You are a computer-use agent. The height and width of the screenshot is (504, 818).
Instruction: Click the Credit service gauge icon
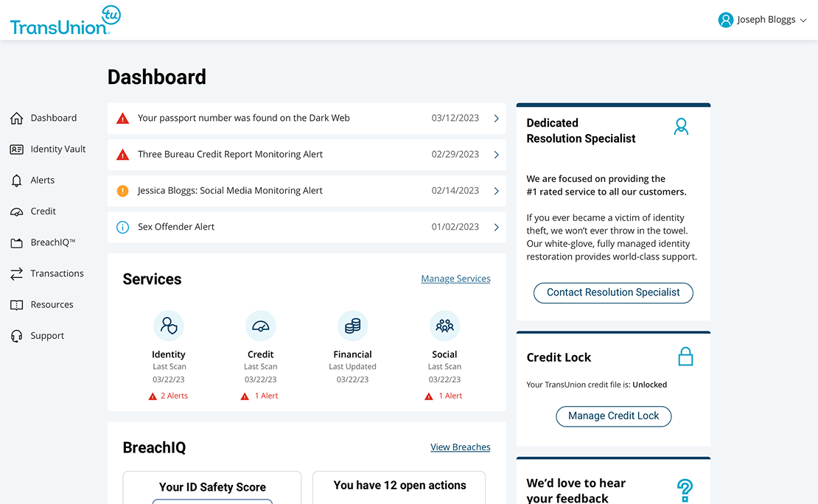tap(260, 326)
